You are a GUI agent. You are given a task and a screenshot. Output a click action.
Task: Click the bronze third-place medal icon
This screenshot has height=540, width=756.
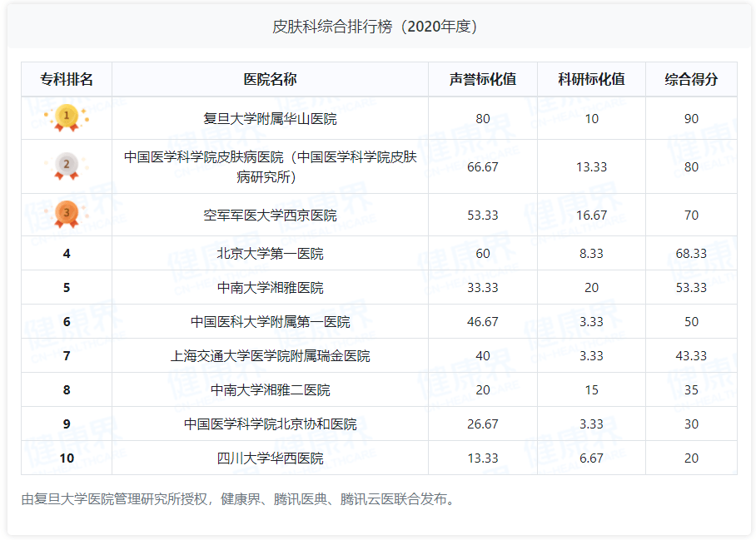point(67,214)
